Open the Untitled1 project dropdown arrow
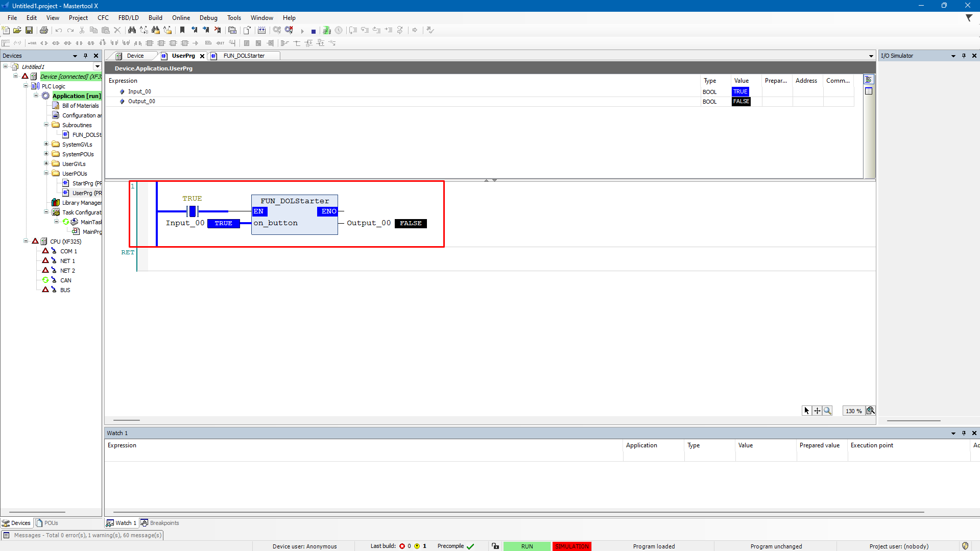The image size is (980, 551). 97,66
